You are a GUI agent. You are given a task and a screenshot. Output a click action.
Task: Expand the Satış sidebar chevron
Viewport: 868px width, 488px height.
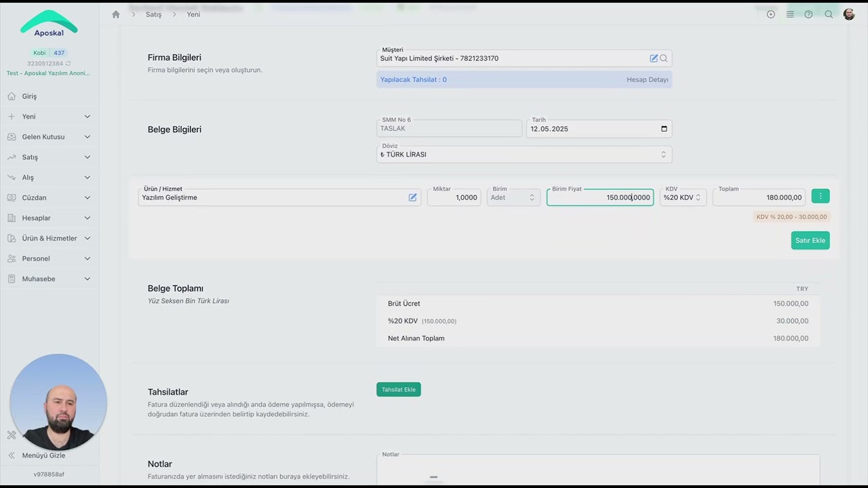coord(87,157)
